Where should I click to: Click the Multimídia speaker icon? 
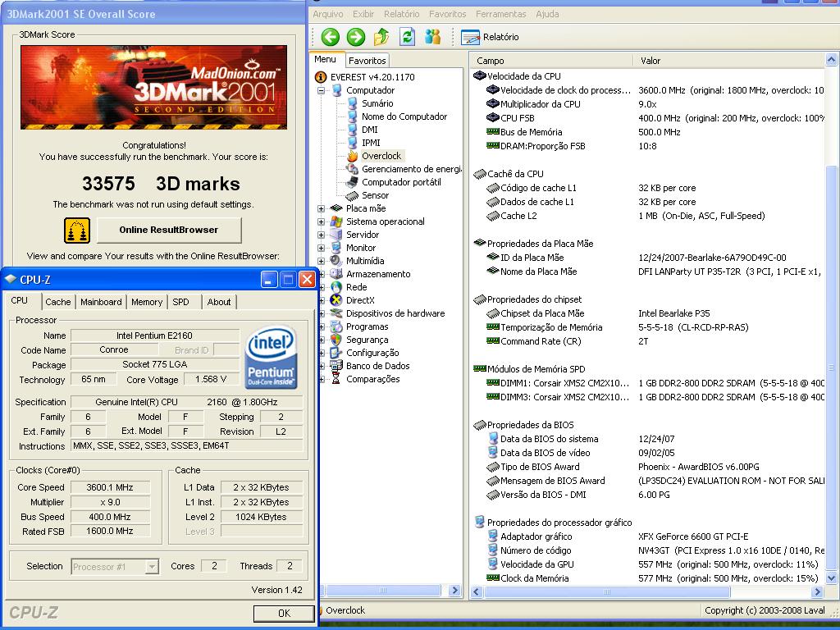point(336,261)
